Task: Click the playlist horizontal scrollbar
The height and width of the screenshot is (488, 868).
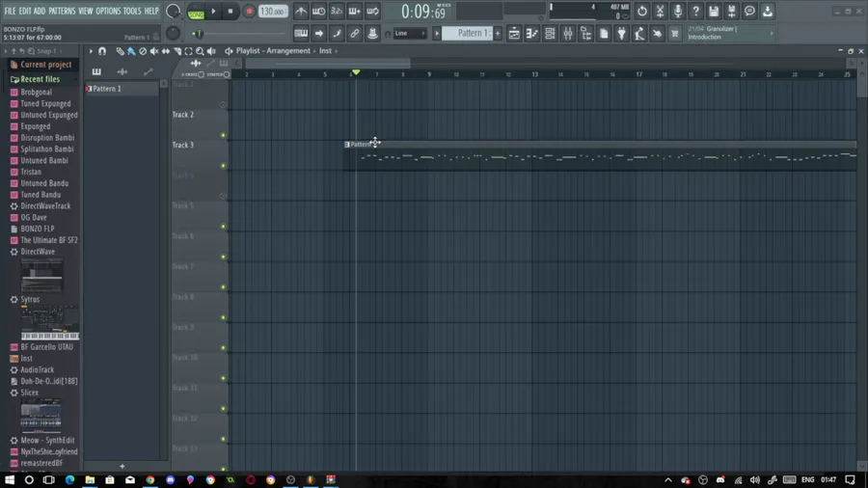Action: pyautogui.click(x=328, y=63)
